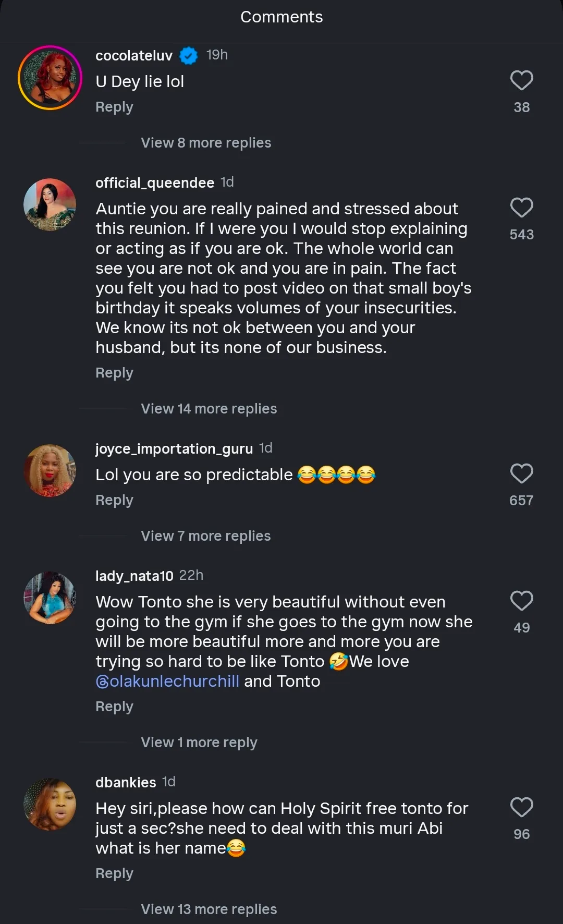Reply to official_queendee's long comment
This screenshot has height=924, width=563.
click(x=114, y=373)
